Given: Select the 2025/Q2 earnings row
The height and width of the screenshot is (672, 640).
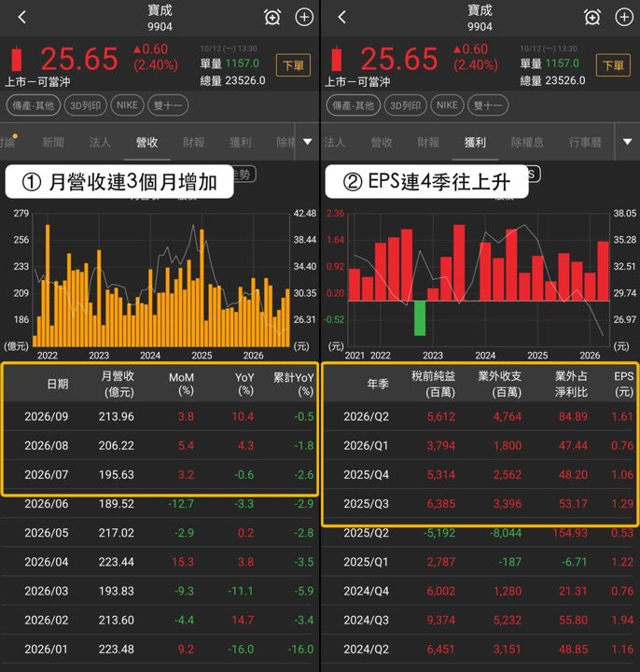Looking at the screenshot, I should click(x=480, y=533).
